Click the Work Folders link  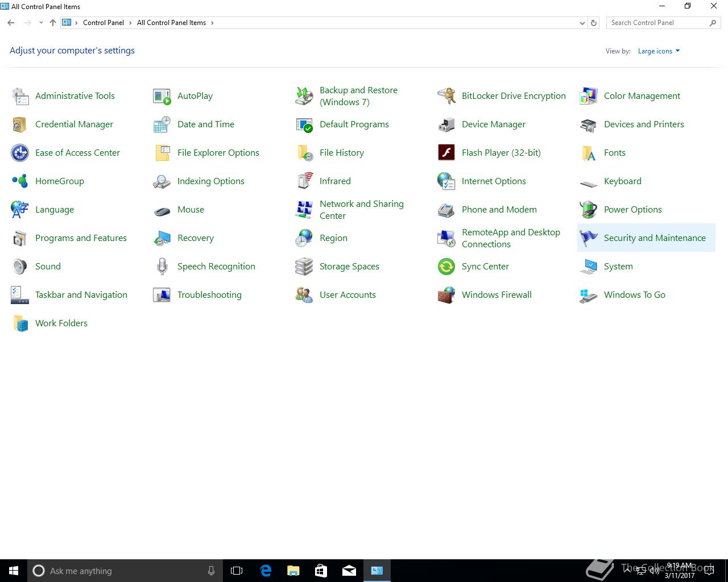(61, 323)
